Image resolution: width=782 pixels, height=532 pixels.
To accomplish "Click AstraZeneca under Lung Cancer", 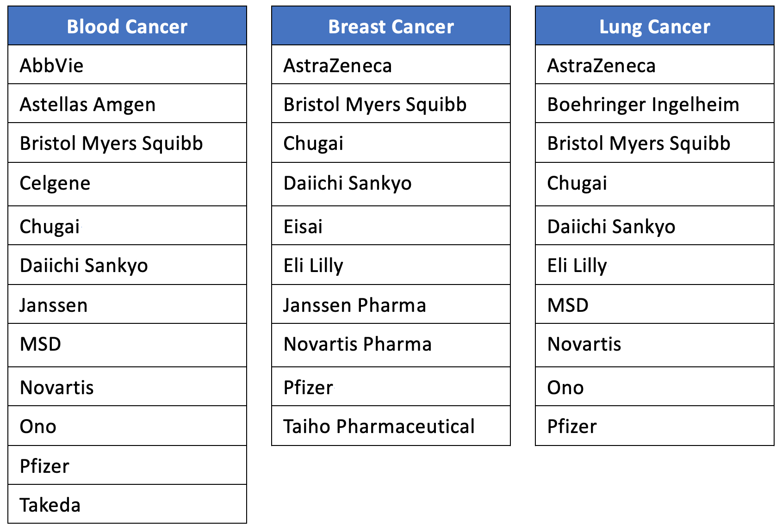I will (602, 65).
